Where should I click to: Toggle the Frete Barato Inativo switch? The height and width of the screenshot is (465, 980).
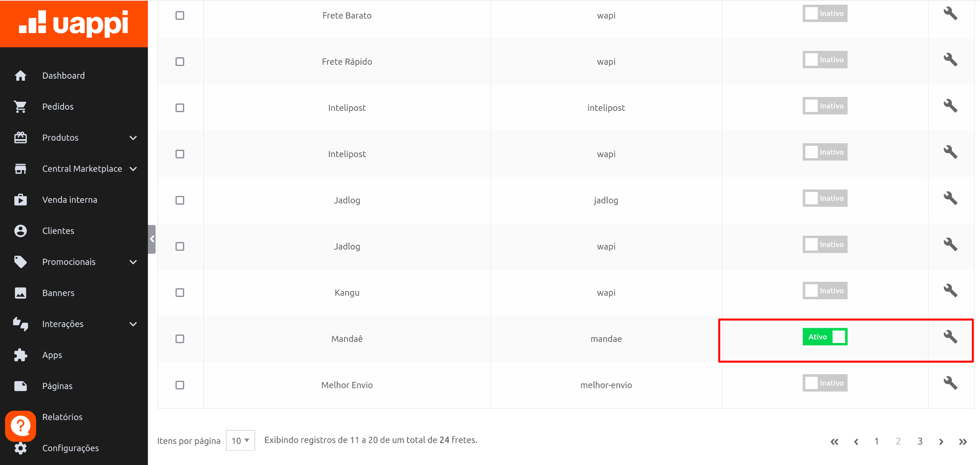pyautogui.click(x=825, y=14)
